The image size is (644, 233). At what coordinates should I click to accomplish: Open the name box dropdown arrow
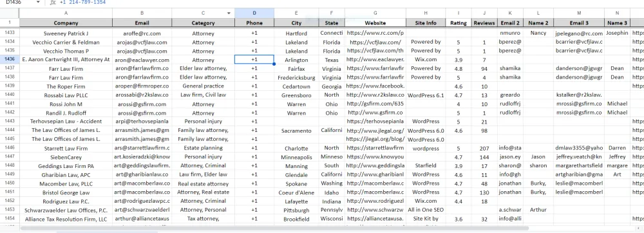[x=38, y=3]
